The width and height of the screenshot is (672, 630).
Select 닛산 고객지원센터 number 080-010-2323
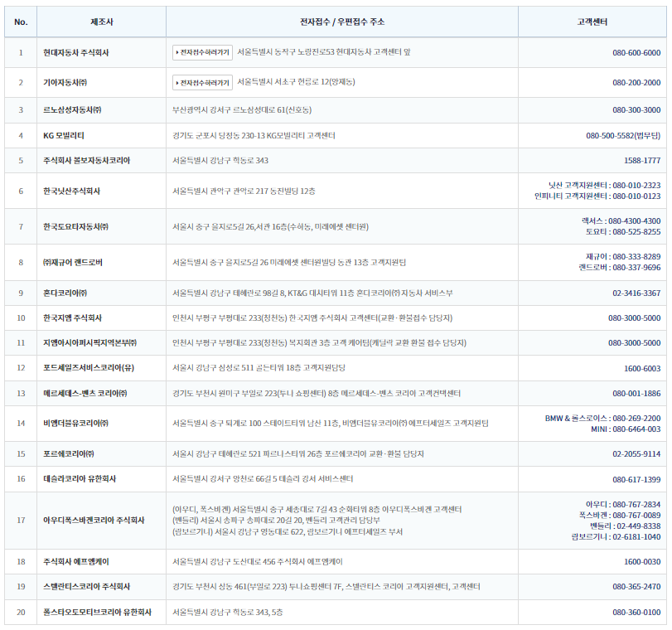tap(636, 185)
